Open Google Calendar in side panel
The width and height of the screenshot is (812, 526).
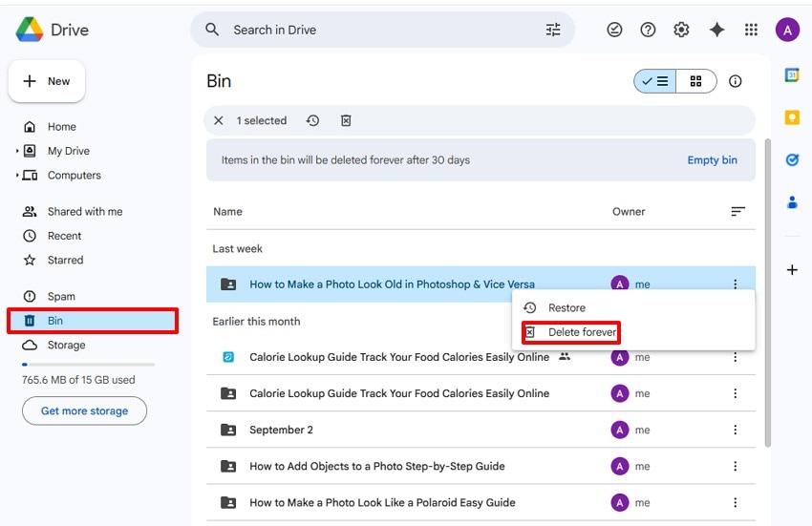(x=791, y=75)
